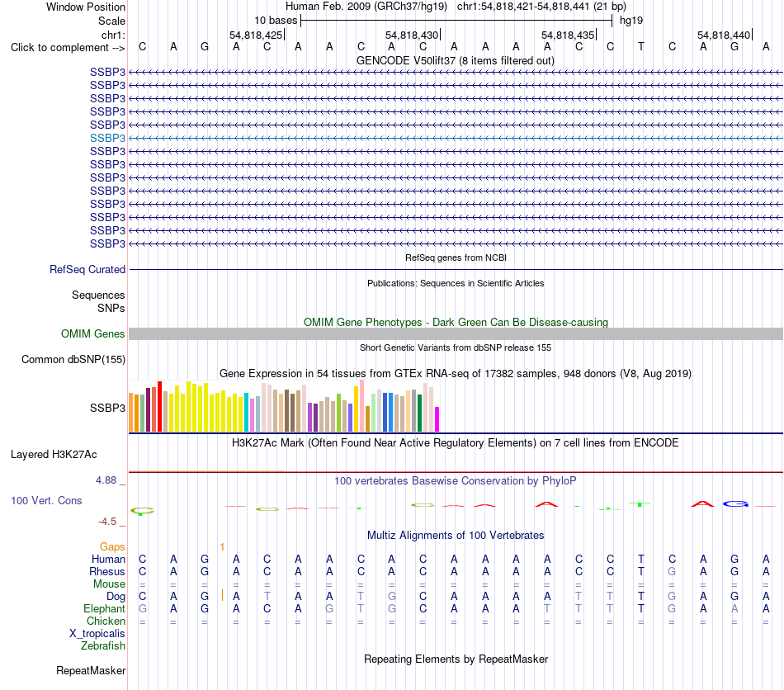Select the Rhesus alignment row label
Screen dimensions: 784x690
point(107,571)
